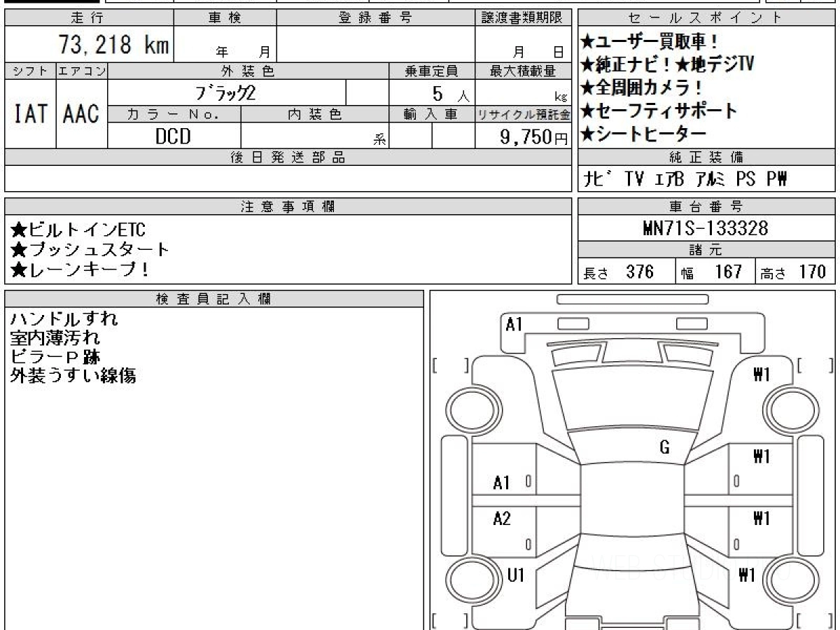The height and width of the screenshot is (630, 840).
Task: Select the 幅 167 dimension cell
Action: (715, 272)
